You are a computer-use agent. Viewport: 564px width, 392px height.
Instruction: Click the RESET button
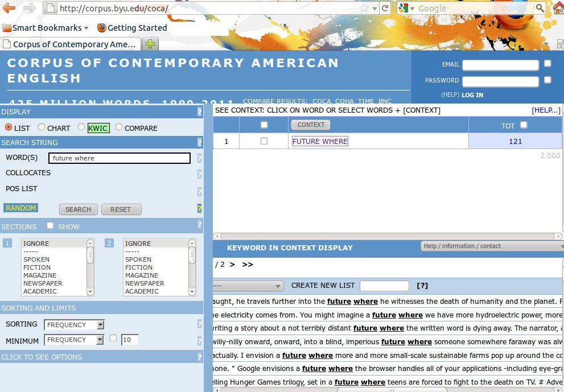point(121,209)
